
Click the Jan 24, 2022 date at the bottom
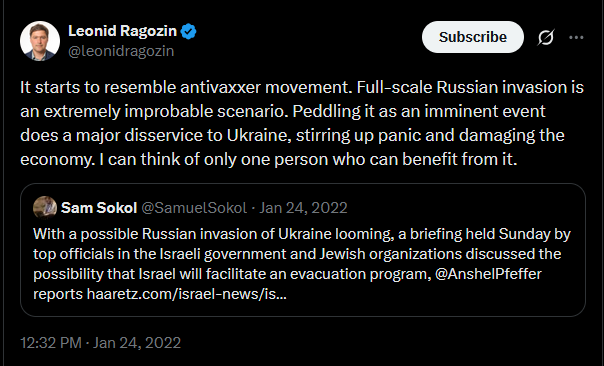(x=137, y=343)
